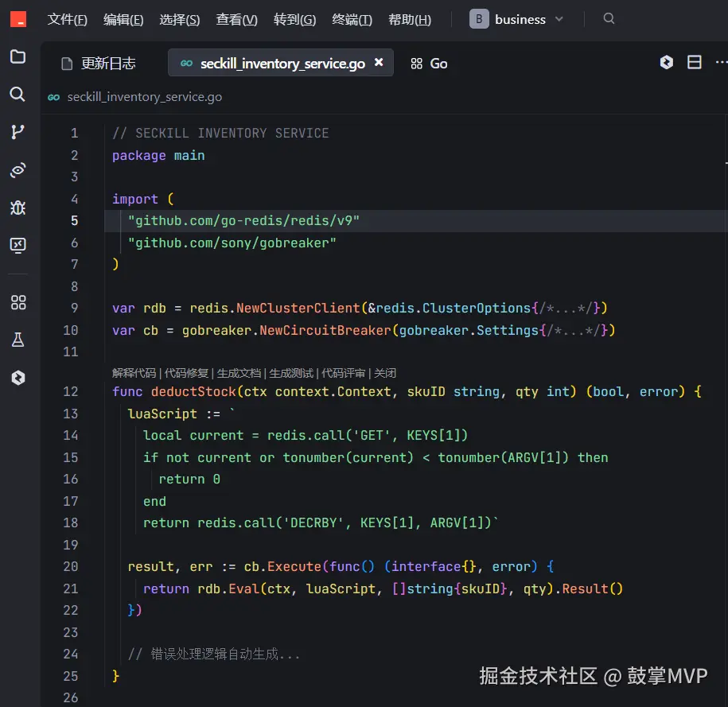The image size is (728, 707).
Task: Open the 转到(G) menu
Action: pos(295,20)
